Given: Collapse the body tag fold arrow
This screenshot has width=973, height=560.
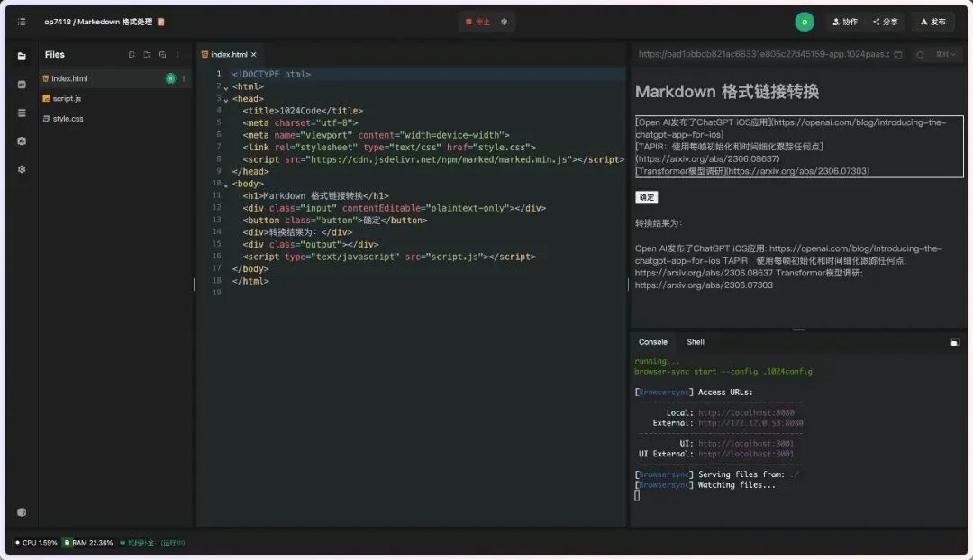Looking at the screenshot, I should (x=226, y=185).
